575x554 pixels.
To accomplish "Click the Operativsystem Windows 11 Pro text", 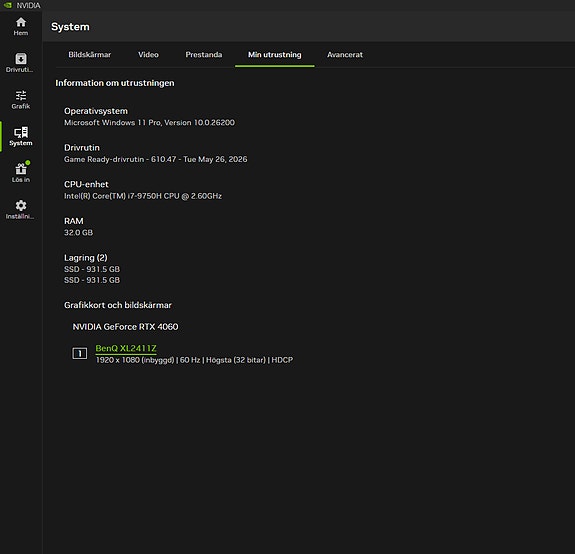I will click(x=149, y=122).
